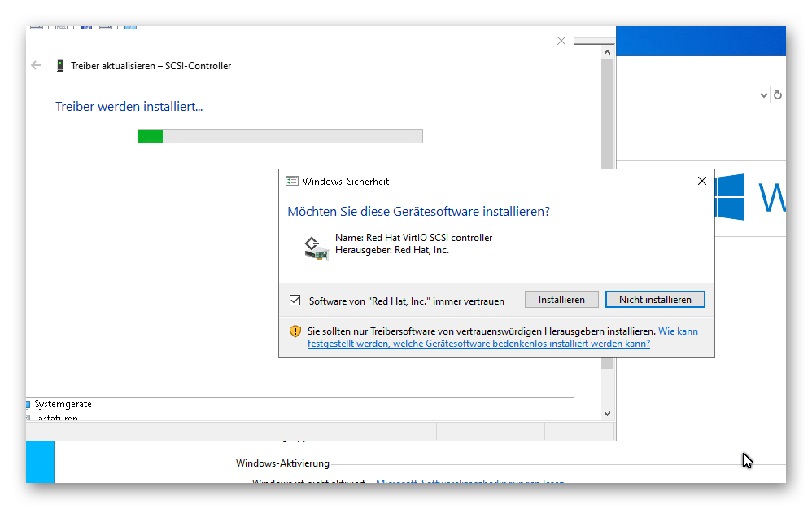
Task: Click the SCSI controller icon in wizard header
Action: 60,66
